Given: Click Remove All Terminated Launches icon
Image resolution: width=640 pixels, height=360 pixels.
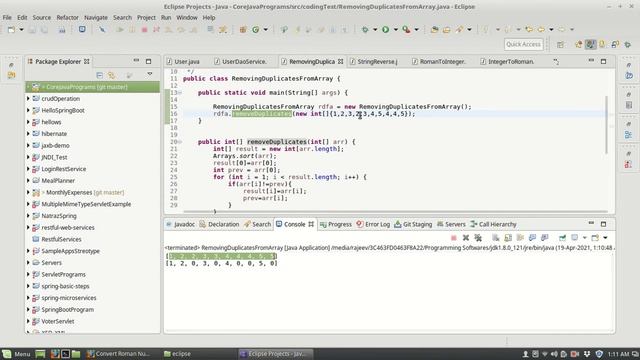Looking at the screenshot, I should 478,238.
